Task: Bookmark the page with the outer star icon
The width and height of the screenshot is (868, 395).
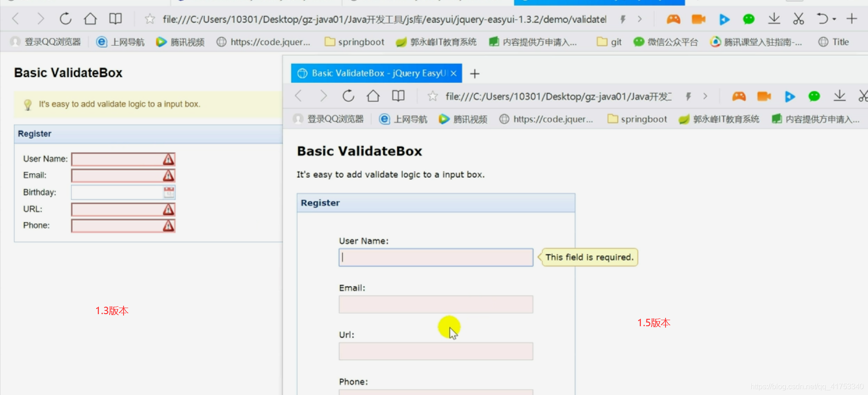Action: point(150,19)
